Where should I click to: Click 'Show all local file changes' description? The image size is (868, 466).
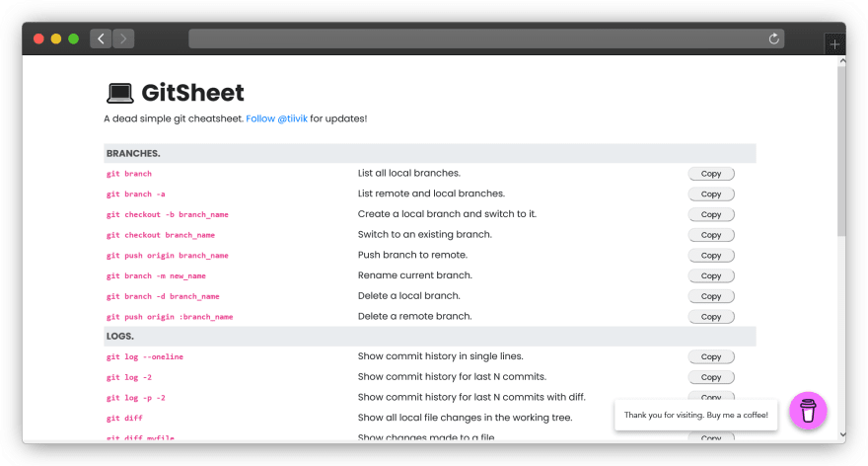[x=465, y=419]
